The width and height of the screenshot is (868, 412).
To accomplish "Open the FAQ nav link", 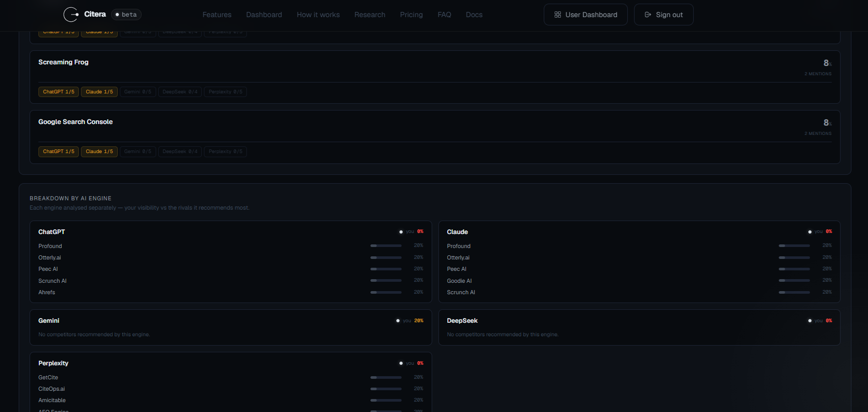I will click(x=444, y=15).
